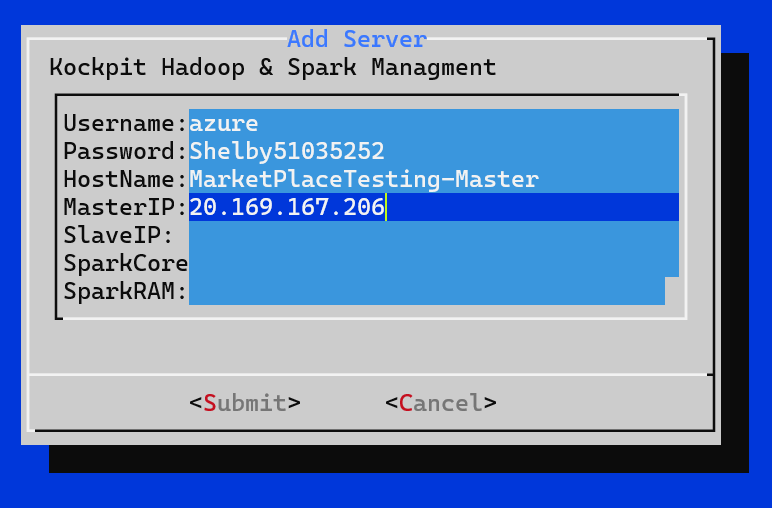Screen dimensions: 772x508
Task: Click the Kockpit Hadoop & Spark Managment heading
Action: pos(273,67)
